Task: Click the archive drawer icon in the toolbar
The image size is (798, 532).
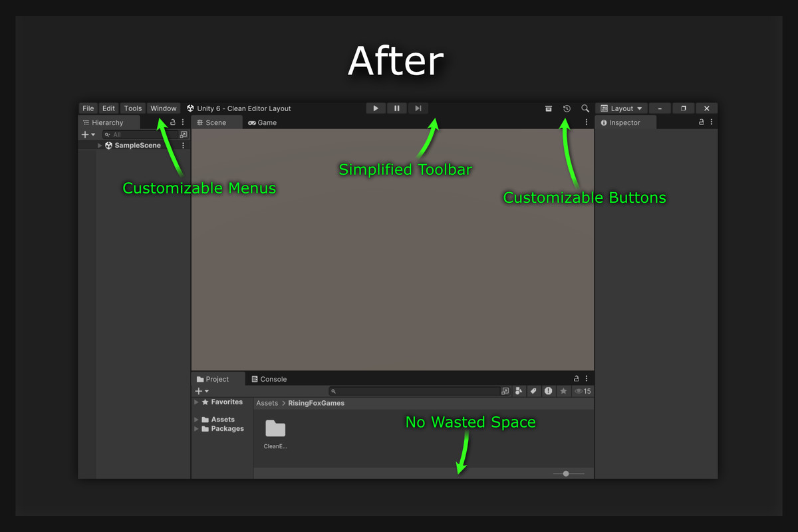Action: pyautogui.click(x=549, y=108)
